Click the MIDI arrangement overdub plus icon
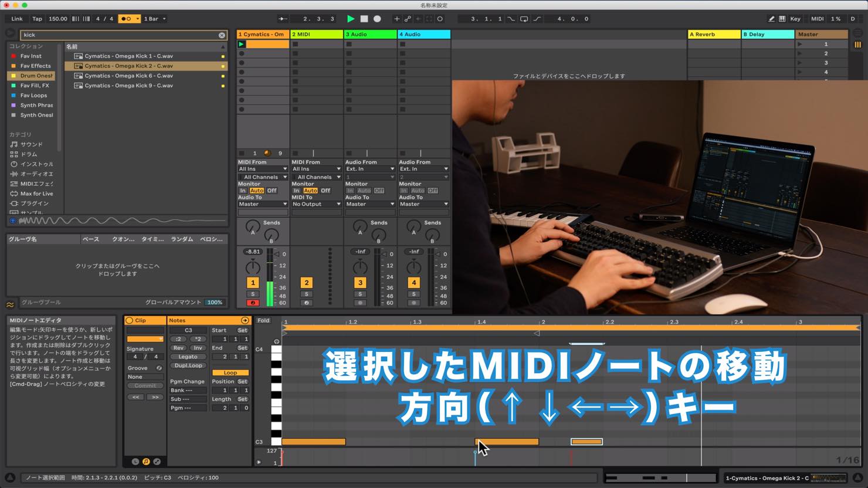The width and height of the screenshot is (868, 488). point(396,19)
